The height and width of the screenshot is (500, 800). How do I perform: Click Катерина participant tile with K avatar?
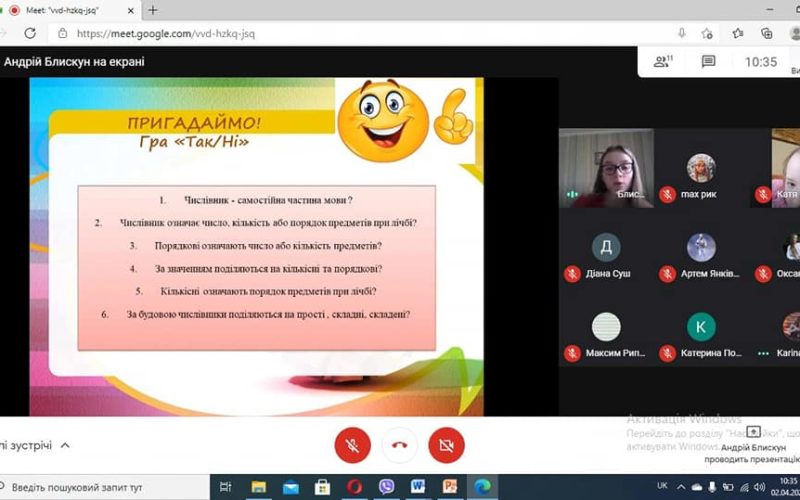[x=701, y=334]
